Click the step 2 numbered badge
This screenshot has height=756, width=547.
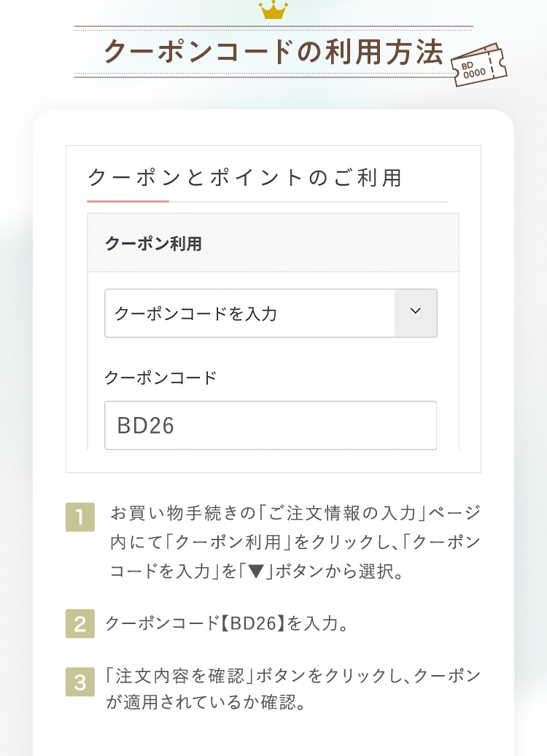coord(80,623)
